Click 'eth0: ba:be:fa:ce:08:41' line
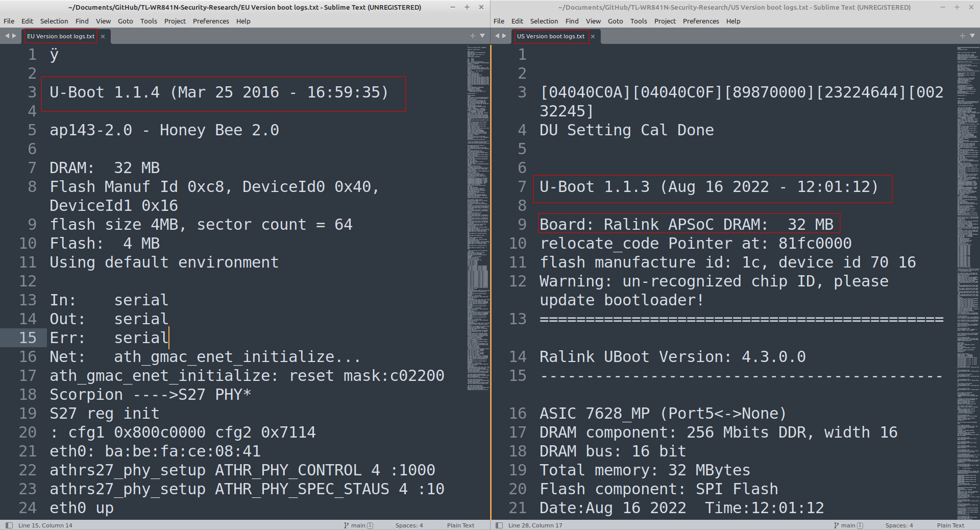The height and width of the screenshot is (530, 980). [x=155, y=451]
